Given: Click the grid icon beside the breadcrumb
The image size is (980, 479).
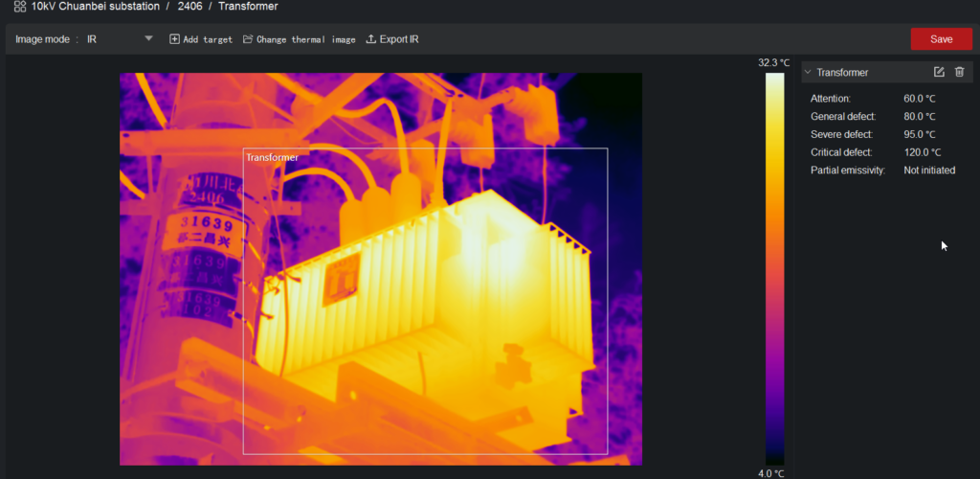Looking at the screenshot, I should (x=19, y=7).
